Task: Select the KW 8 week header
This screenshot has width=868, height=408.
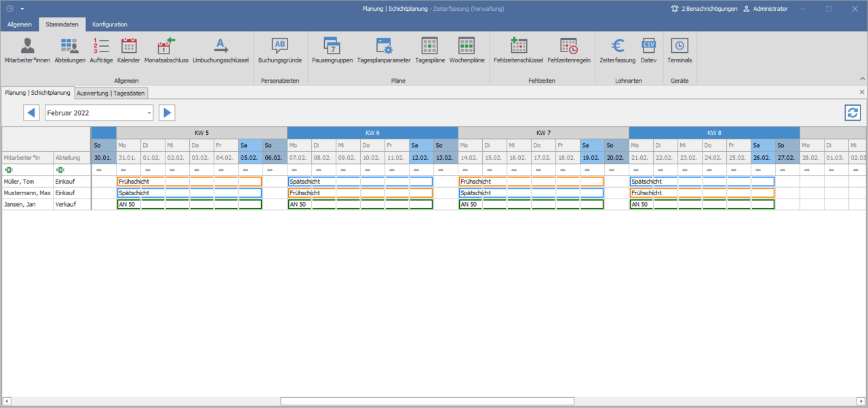Action: click(714, 133)
